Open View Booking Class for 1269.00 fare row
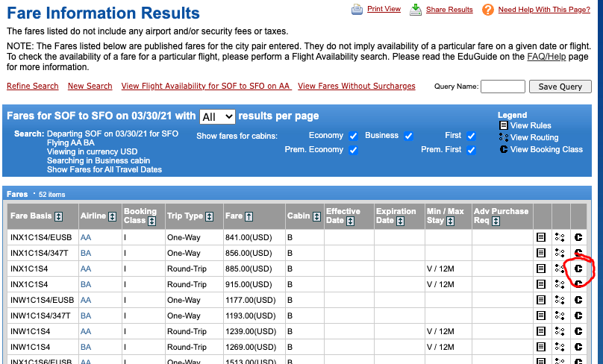Image resolution: width=603 pixels, height=364 pixels. [578, 347]
